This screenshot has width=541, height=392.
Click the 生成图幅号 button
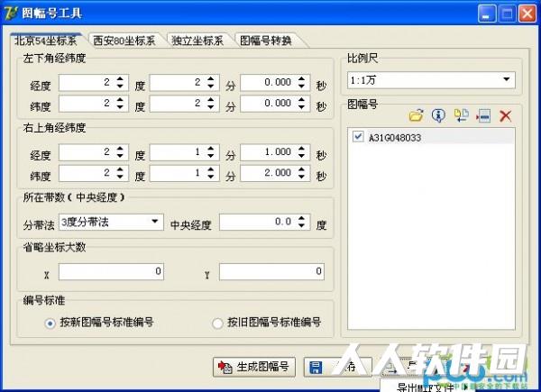pos(254,367)
